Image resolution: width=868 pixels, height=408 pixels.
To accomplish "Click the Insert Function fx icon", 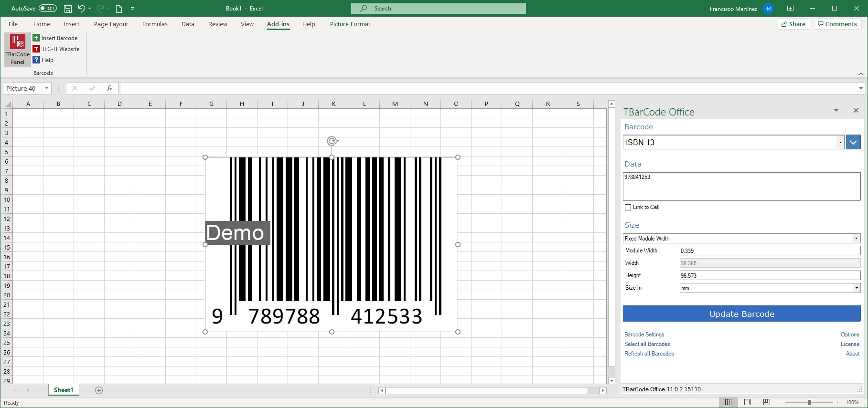I will [109, 88].
